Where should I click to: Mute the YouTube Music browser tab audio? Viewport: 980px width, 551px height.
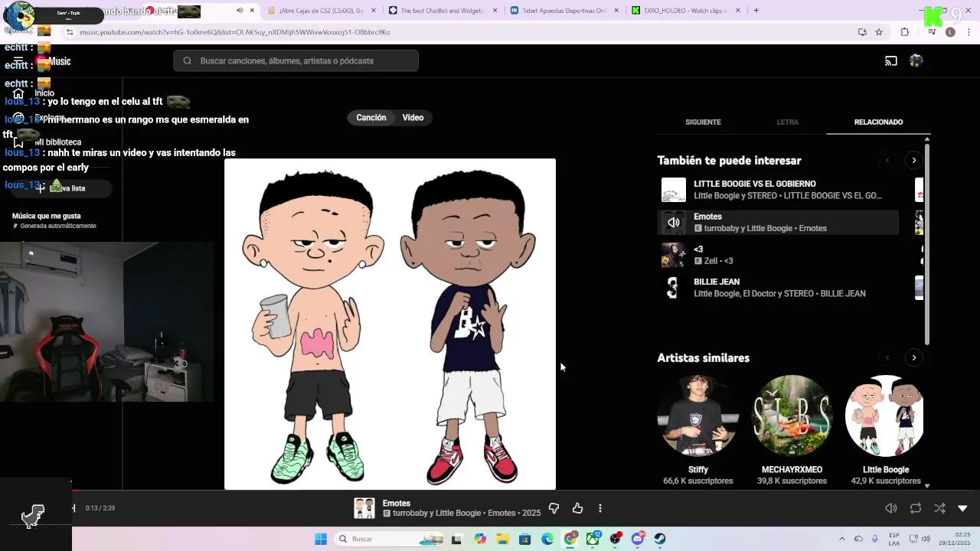240,11
